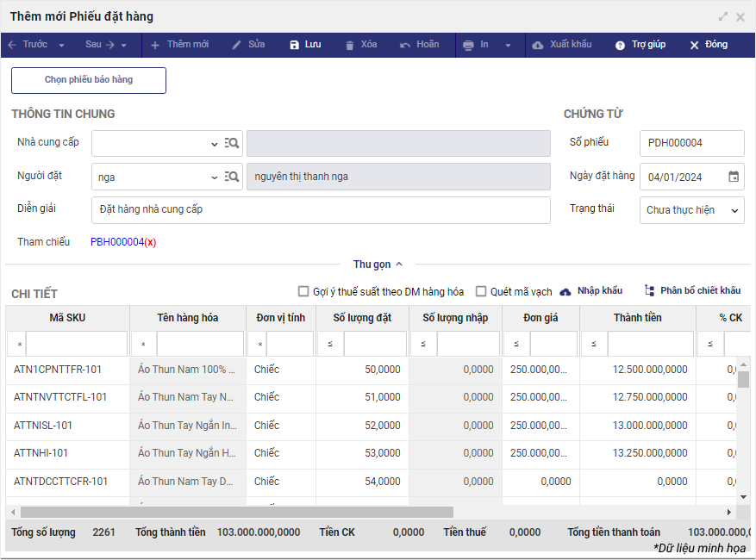The width and height of the screenshot is (756, 560).
Task: Click the Xóa trash icon
Action: pos(349,45)
